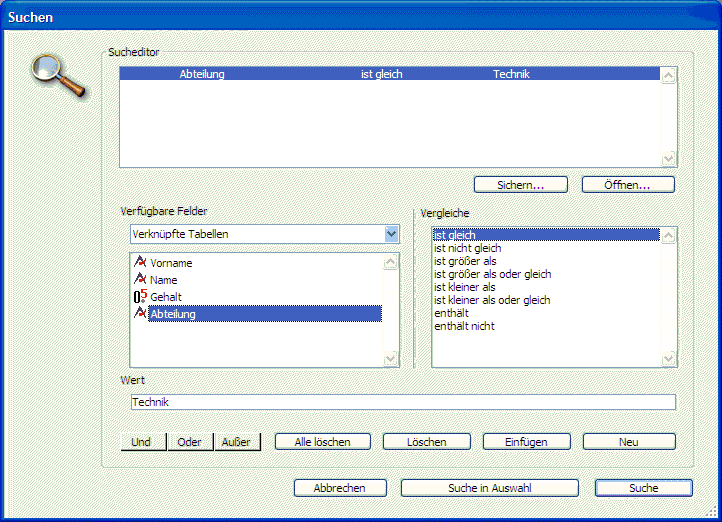
Task: Click the number field icon beside Gehalt
Action: coord(140,296)
